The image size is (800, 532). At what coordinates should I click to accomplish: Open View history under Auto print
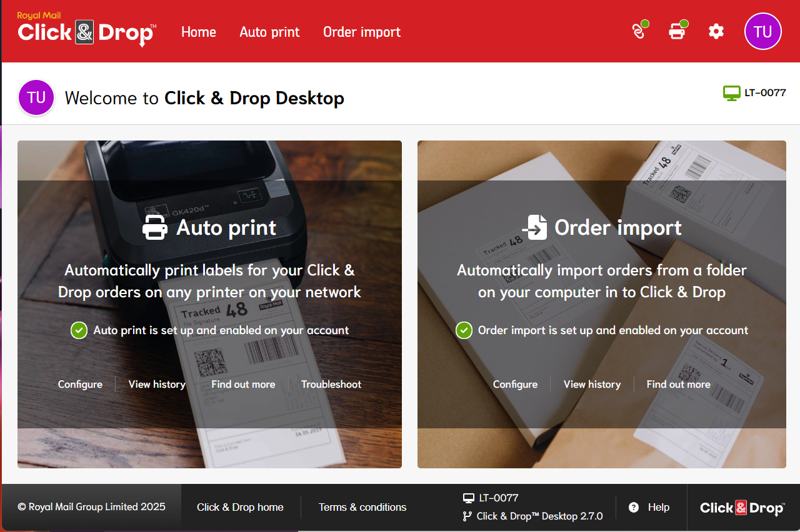(x=157, y=384)
